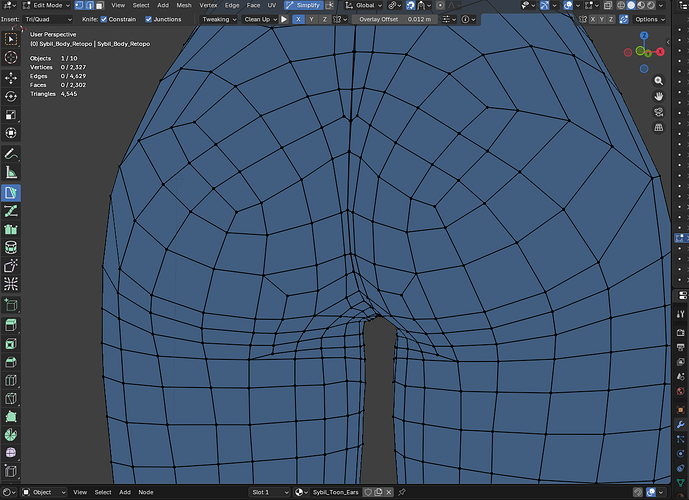Open the Edit Mode dropdown
Image resolution: width=689 pixels, height=500 pixels.
pyautogui.click(x=46, y=5)
